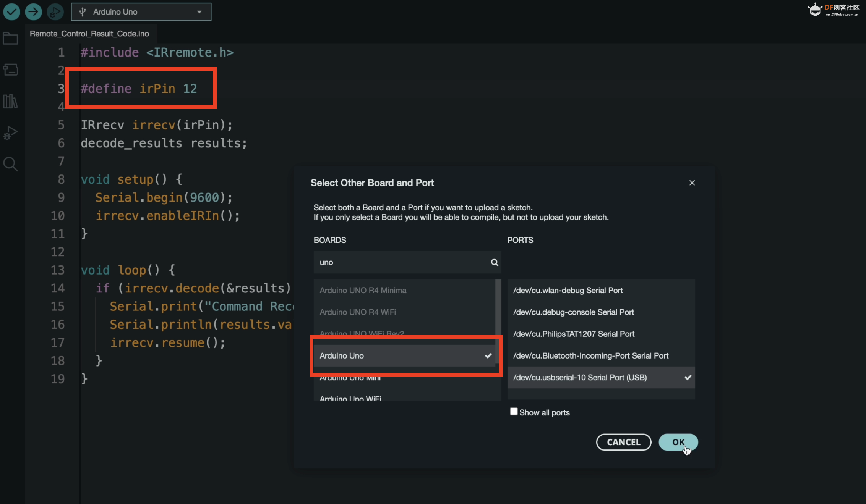Click the irrecv.resume(); line
Image resolution: width=866 pixels, height=504 pixels.
pos(168,343)
